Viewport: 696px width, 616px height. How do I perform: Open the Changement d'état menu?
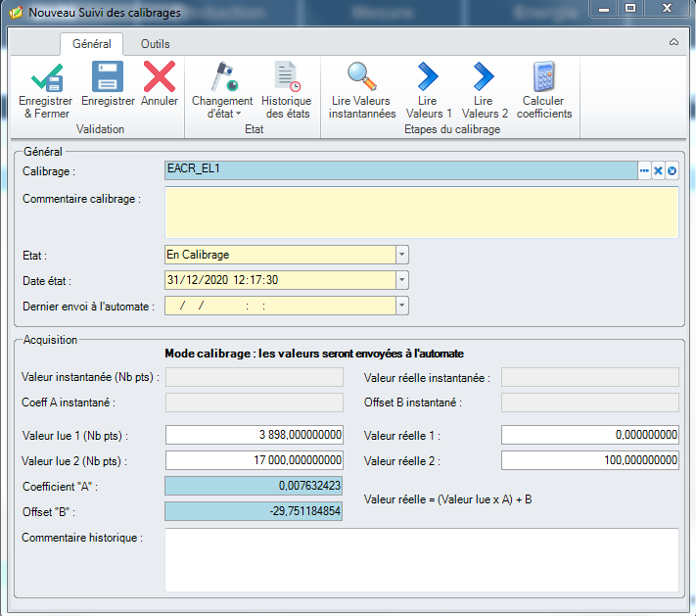[221, 78]
